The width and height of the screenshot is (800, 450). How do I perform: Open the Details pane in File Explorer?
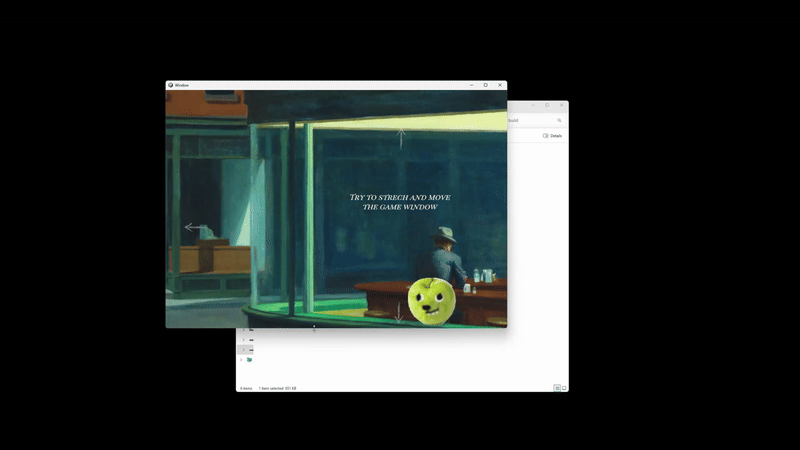pyautogui.click(x=553, y=136)
